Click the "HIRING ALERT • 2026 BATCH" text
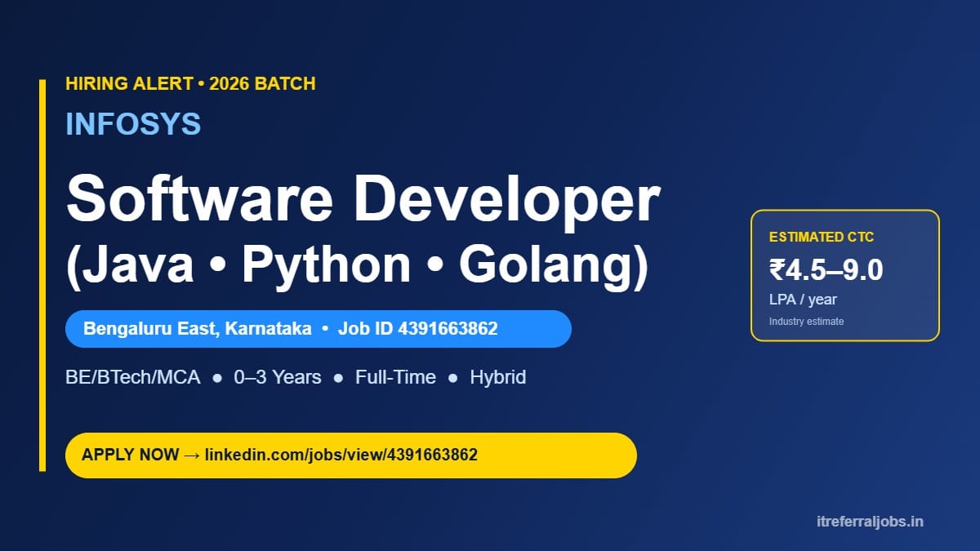The width and height of the screenshot is (980, 551). (x=190, y=83)
